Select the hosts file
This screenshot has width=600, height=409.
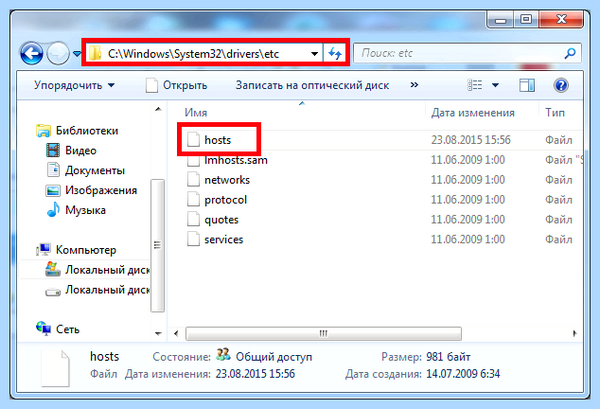217,140
